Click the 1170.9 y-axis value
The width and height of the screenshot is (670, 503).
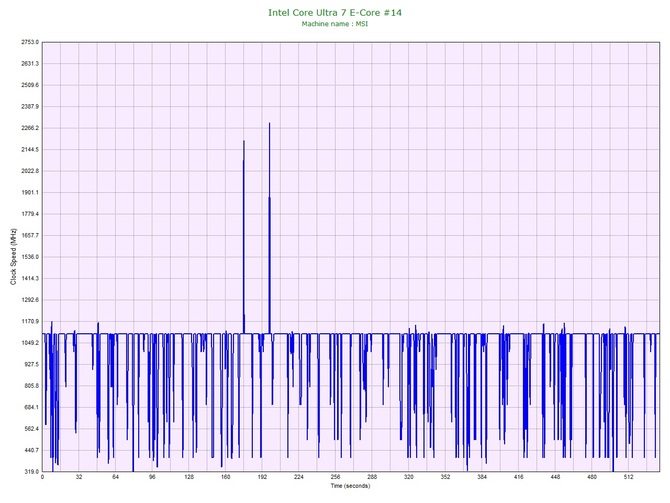click(30, 321)
